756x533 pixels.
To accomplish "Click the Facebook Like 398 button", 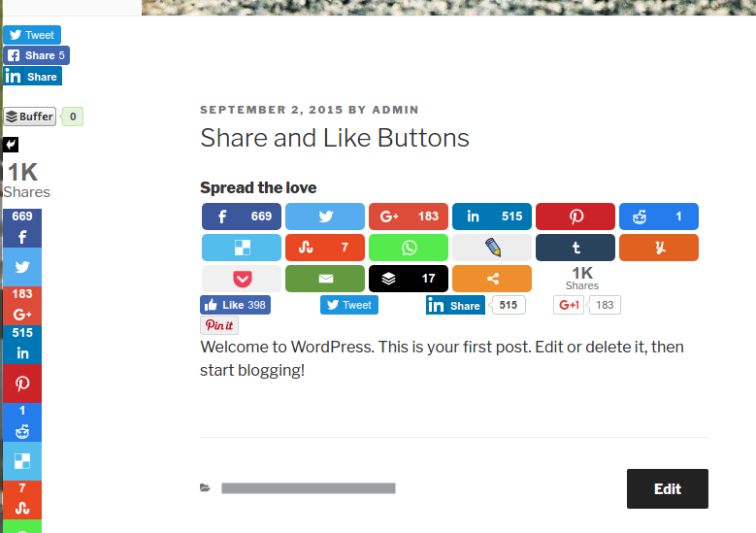I will coord(235,305).
